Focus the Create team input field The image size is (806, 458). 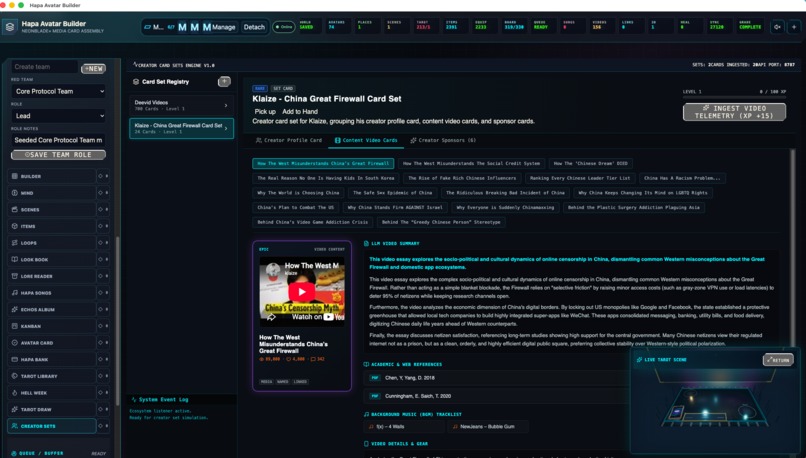click(44, 67)
